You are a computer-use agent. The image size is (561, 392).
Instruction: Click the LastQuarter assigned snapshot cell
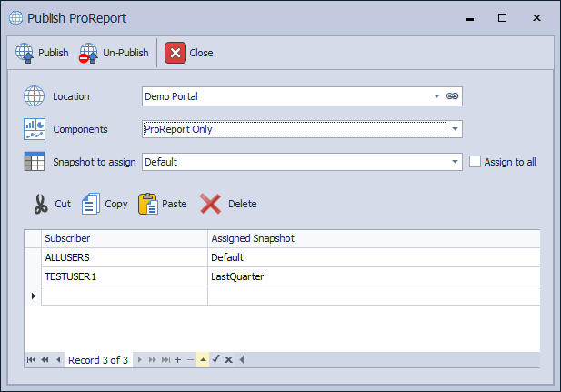[x=374, y=276]
